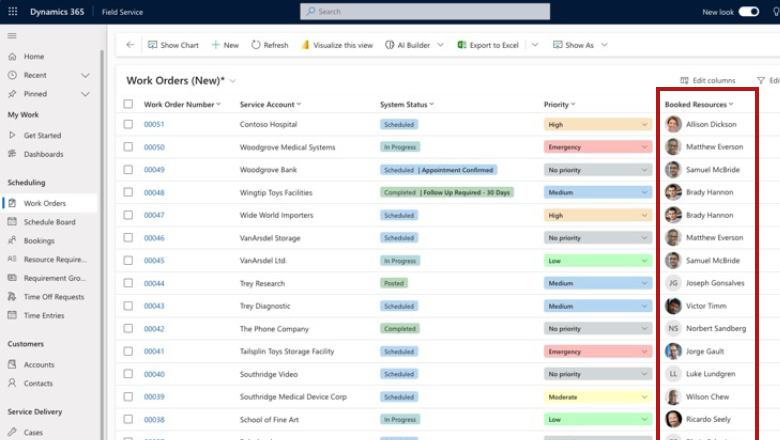Sort by Work Order Number column
Screen dimensions: 780x440
click(x=182, y=104)
